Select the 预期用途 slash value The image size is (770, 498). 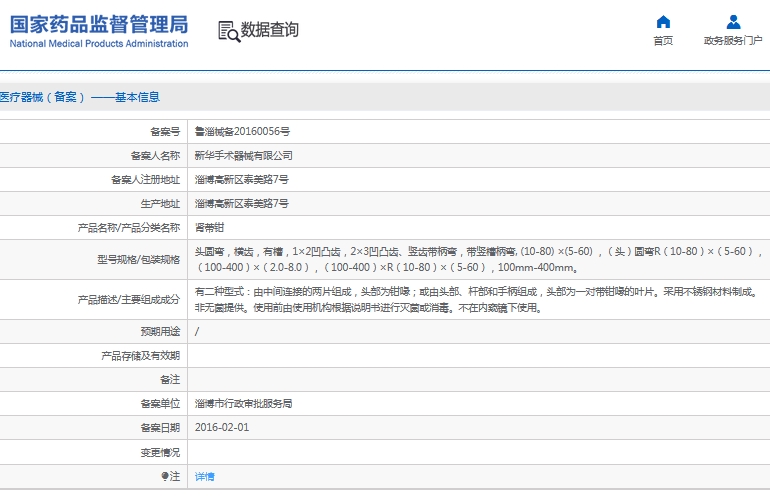[197, 332]
